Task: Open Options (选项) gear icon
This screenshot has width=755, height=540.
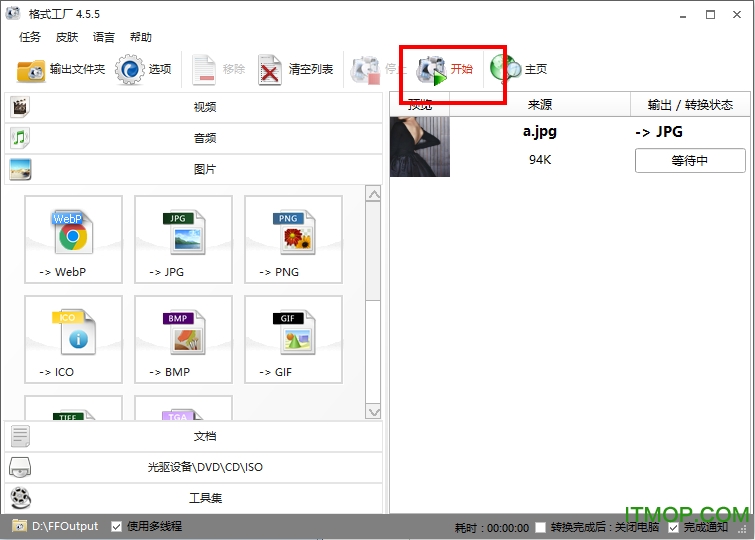Action: coord(130,70)
